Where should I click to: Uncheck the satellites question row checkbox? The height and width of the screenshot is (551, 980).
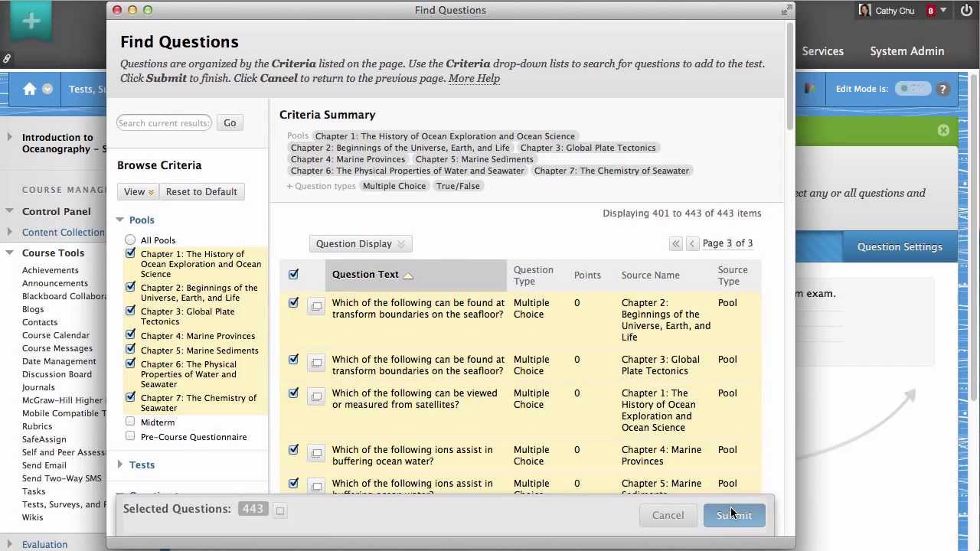click(x=293, y=393)
